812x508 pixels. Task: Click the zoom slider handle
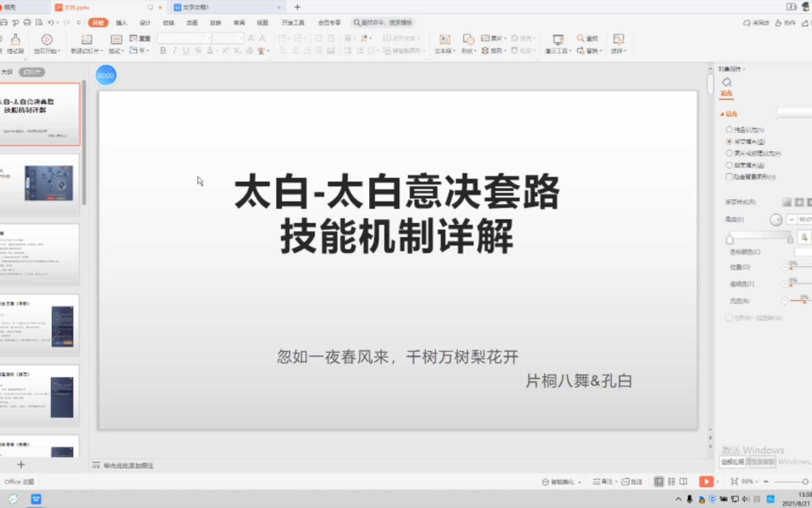[x=805, y=482]
